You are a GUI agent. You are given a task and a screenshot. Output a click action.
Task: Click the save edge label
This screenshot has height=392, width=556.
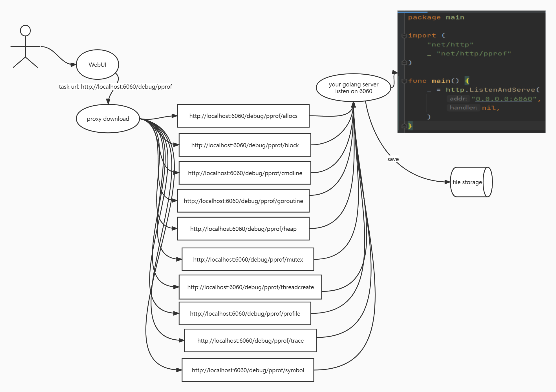point(393,159)
